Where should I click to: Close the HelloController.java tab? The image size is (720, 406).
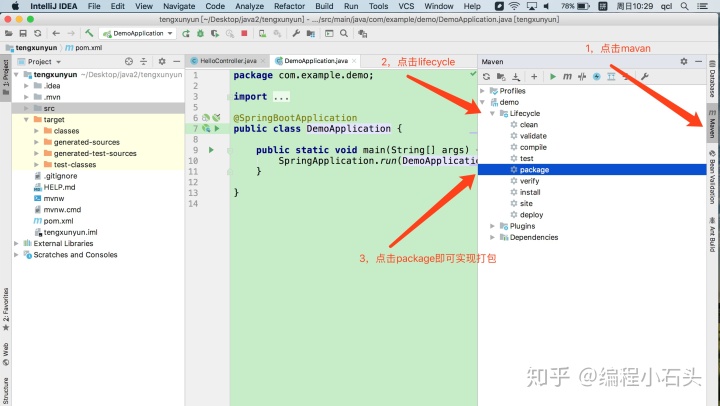pyautogui.click(x=263, y=61)
